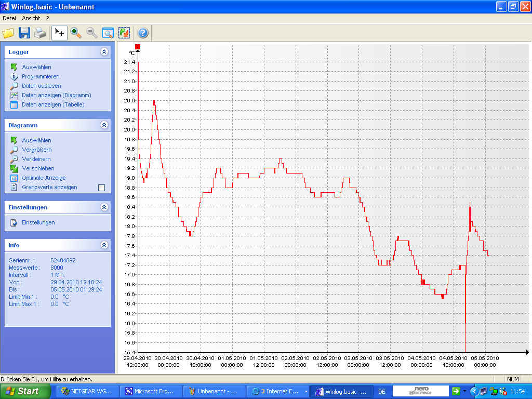The image size is (532, 399).
Task: Click the Auswählen link in Diagramm panel
Action: pos(37,140)
